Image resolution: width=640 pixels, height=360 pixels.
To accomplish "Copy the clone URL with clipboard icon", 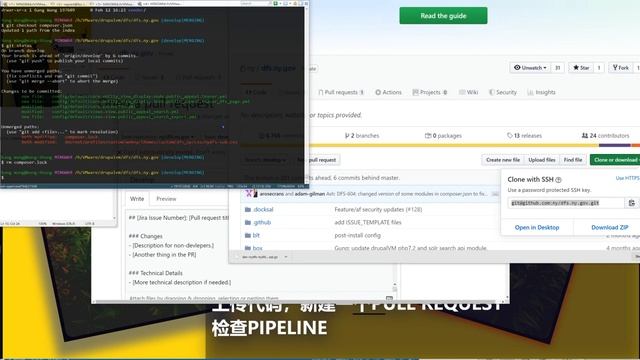I will point(631,203).
